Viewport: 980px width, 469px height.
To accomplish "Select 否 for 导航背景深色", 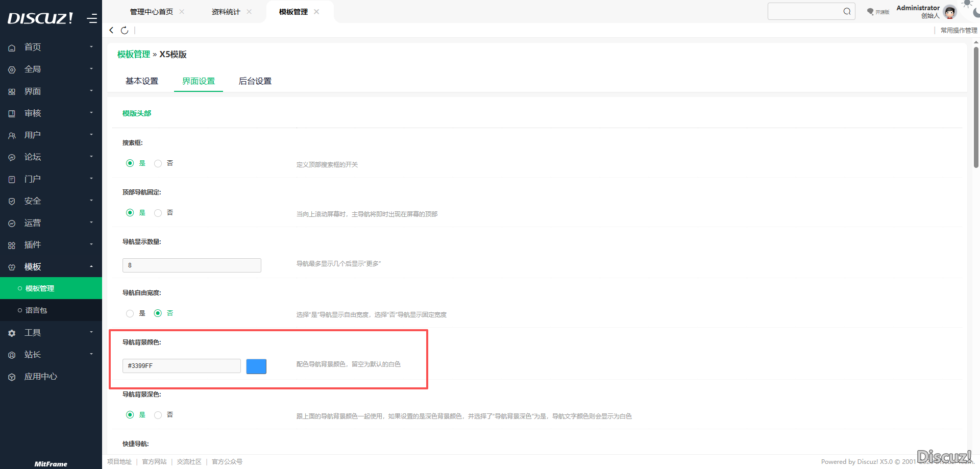I will [x=158, y=415].
